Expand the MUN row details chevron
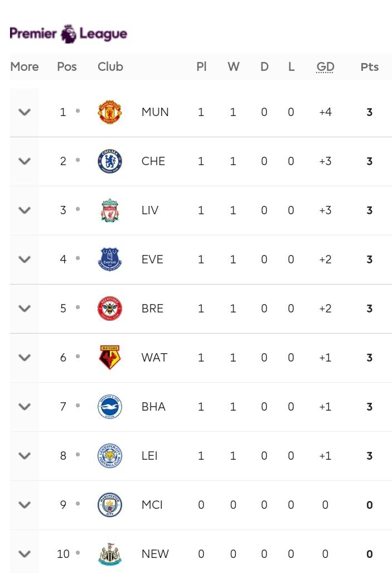 click(x=25, y=112)
